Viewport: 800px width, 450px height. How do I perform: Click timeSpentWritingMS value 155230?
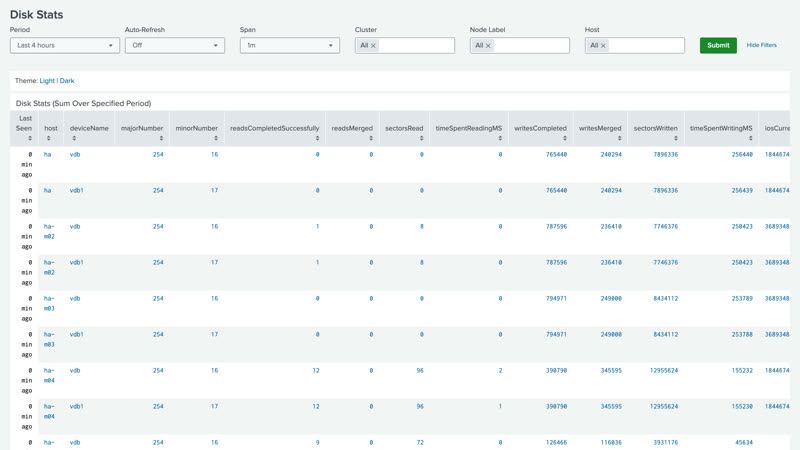[x=742, y=406]
